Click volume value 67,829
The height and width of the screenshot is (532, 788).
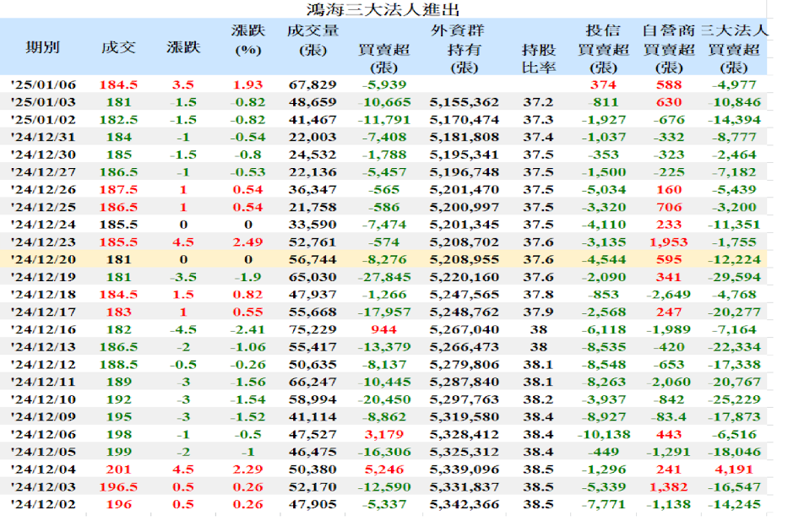click(312, 85)
